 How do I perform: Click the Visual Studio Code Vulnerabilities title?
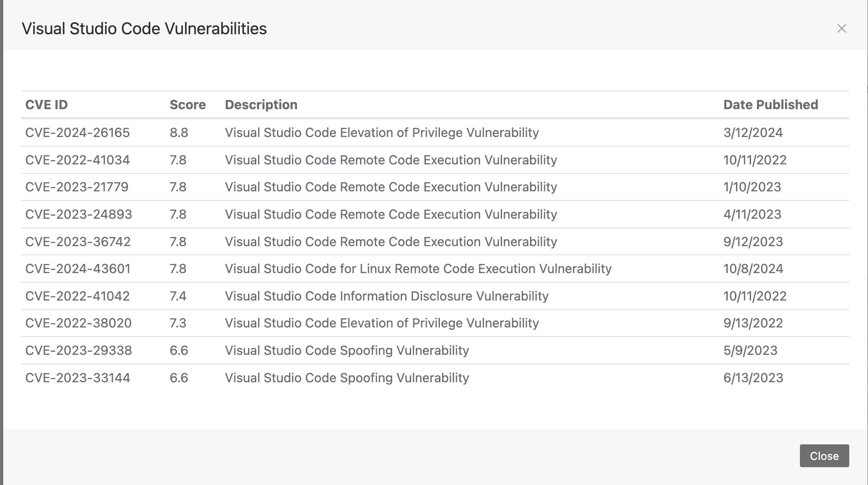click(x=144, y=28)
